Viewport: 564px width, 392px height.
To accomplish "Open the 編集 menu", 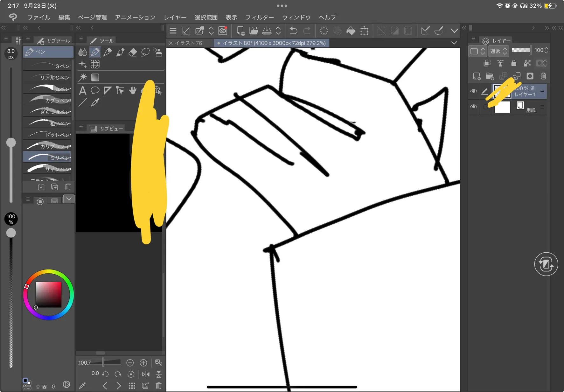I will [x=64, y=17].
